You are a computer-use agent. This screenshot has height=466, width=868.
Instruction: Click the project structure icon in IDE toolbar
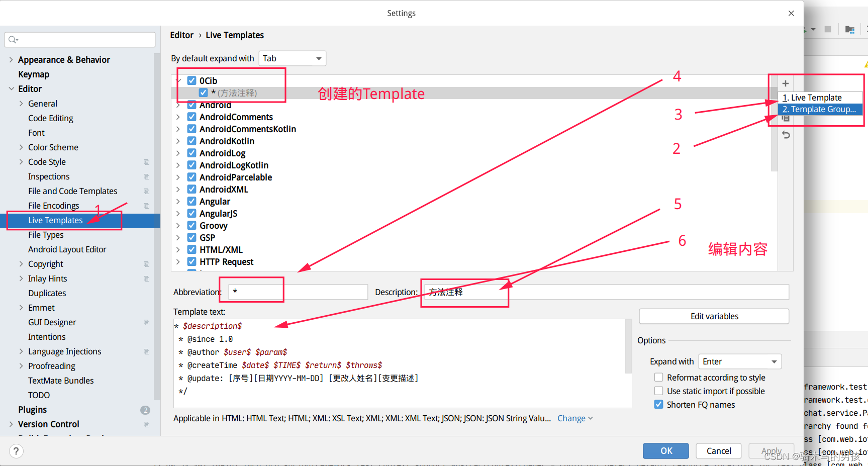click(x=850, y=29)
